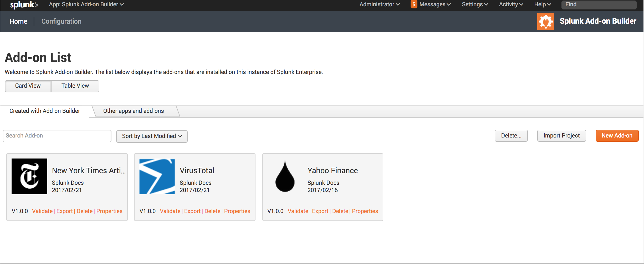The height and width of the screenshot is (264, 644).
Task: Switch to Table View
Action: 75,86
